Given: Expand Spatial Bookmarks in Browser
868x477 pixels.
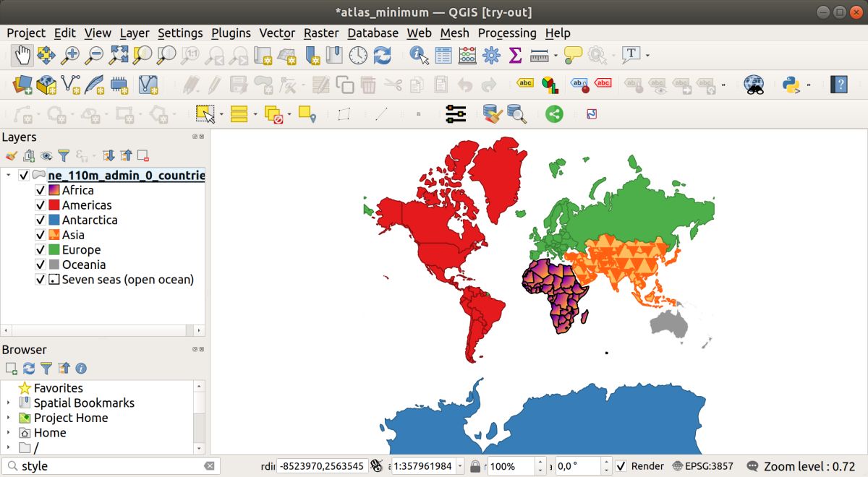Looking at the screenshot, I should point(9,403).
